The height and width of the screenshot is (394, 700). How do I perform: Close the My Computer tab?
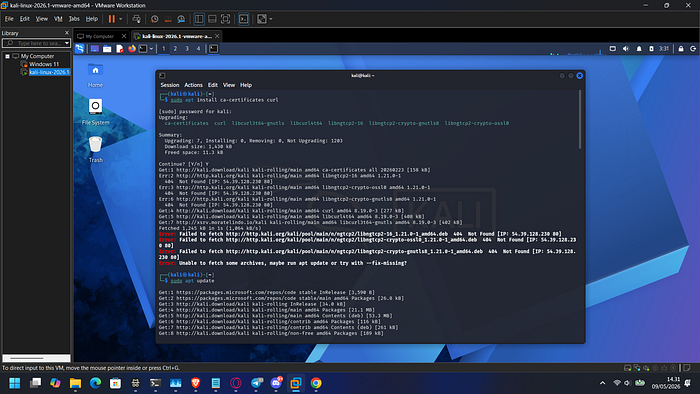pos(124,36)
